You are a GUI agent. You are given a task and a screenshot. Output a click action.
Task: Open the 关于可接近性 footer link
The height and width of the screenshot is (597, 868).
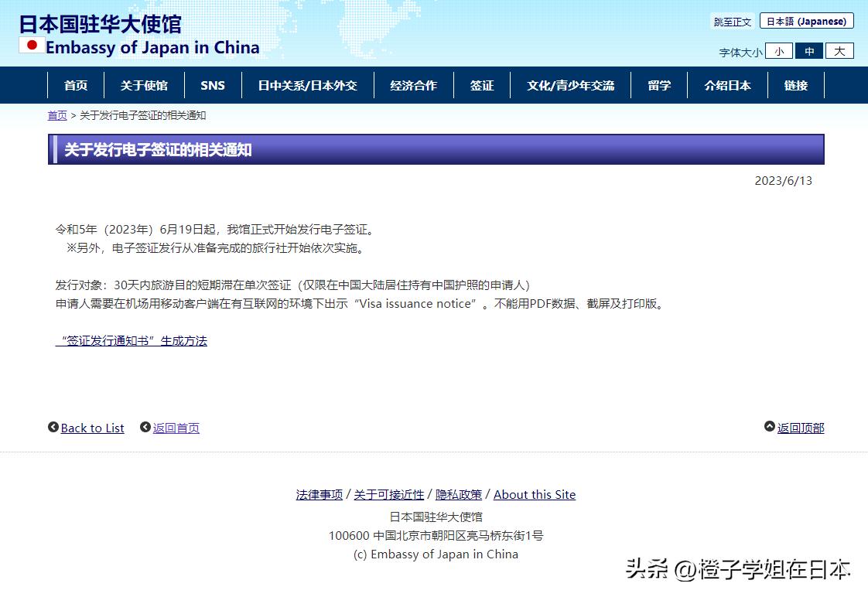point(389,495)
